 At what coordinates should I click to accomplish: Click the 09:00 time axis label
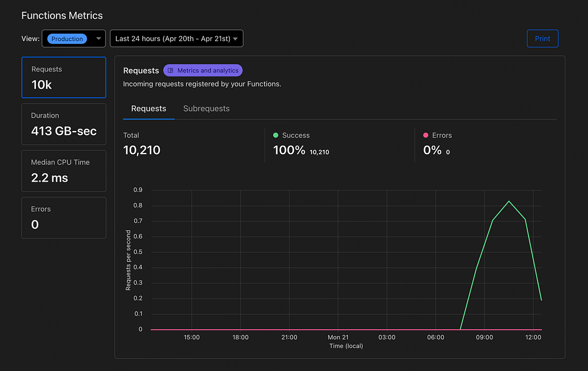[x=484, y=337]
